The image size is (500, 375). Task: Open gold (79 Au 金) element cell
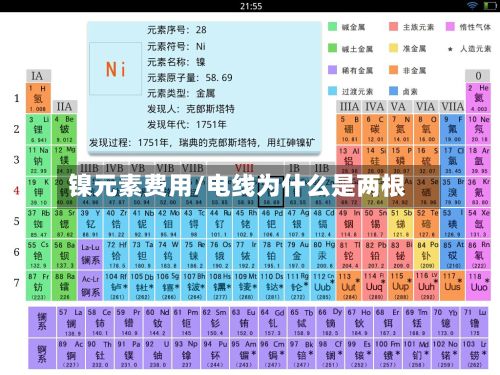[297, 255]
